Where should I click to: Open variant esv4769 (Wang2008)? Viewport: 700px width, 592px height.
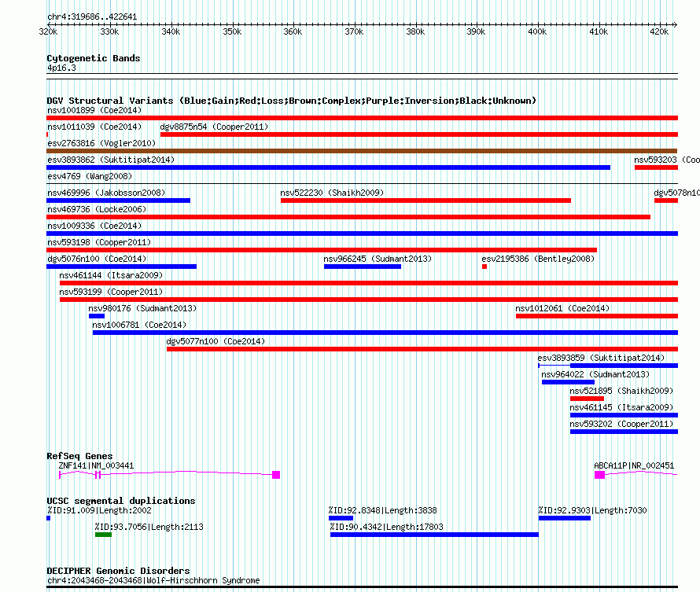coord(90,177)
